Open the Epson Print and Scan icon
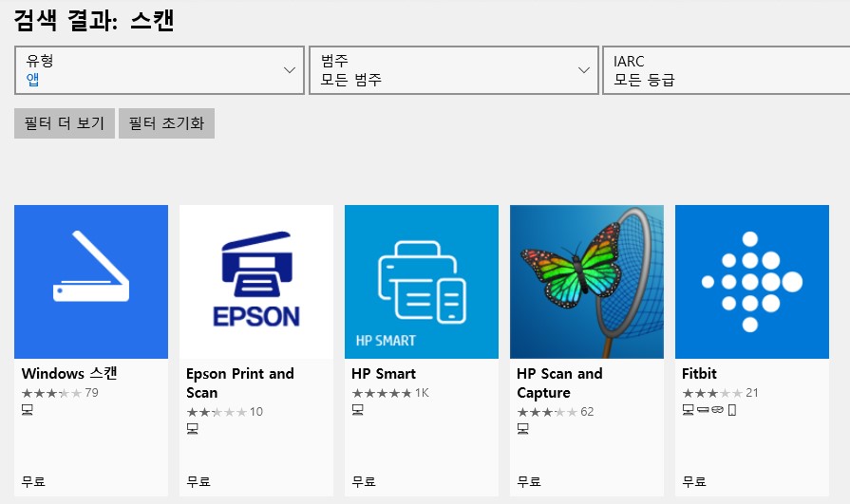 point(256,282)
